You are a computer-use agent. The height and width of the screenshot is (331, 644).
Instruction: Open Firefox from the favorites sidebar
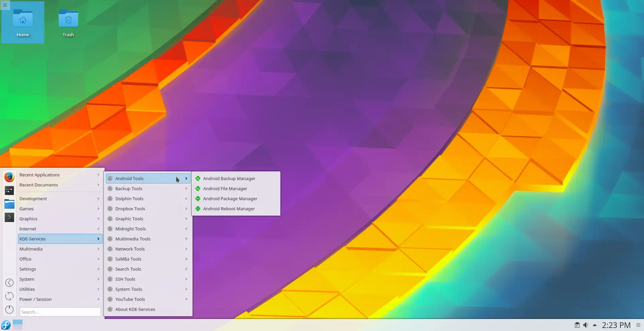tap(9, 177)
